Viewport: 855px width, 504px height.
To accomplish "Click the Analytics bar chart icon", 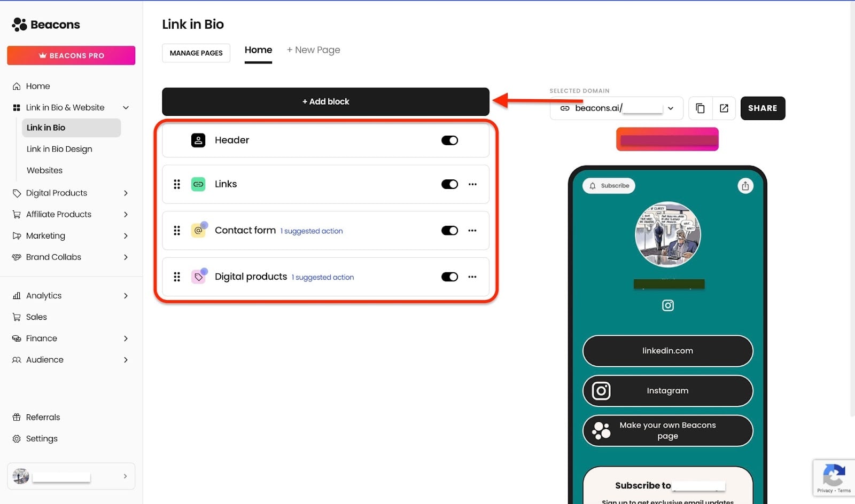I will [17, 296].
